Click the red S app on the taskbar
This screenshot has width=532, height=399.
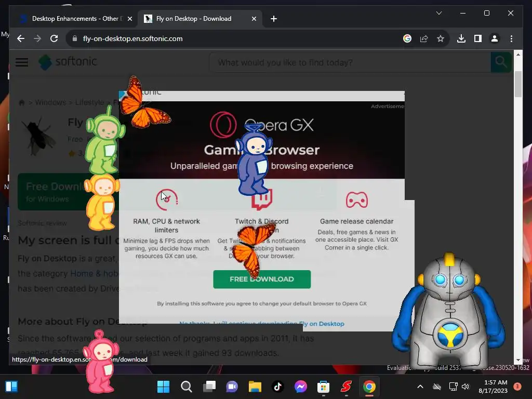tap(347, 387)
